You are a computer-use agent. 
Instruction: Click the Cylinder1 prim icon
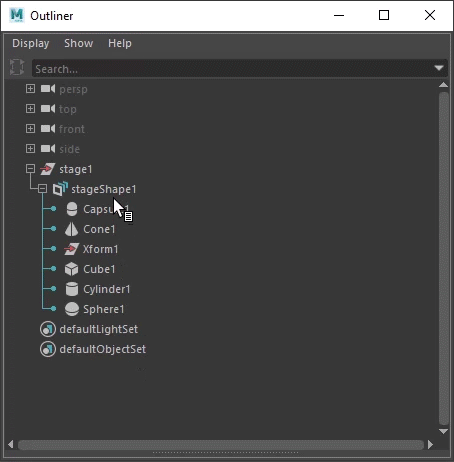72,289
